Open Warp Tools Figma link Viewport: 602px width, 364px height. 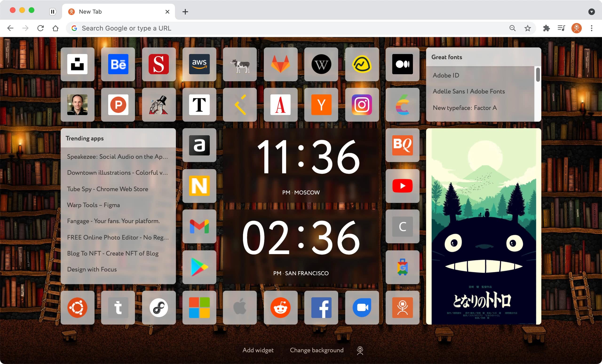(93, 205)
